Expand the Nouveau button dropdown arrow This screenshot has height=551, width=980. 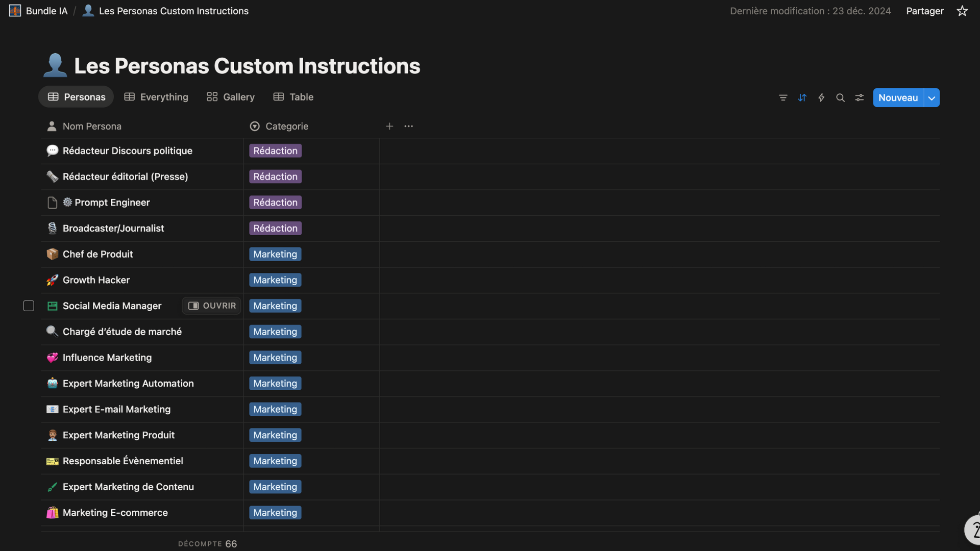tap(932, 97)
